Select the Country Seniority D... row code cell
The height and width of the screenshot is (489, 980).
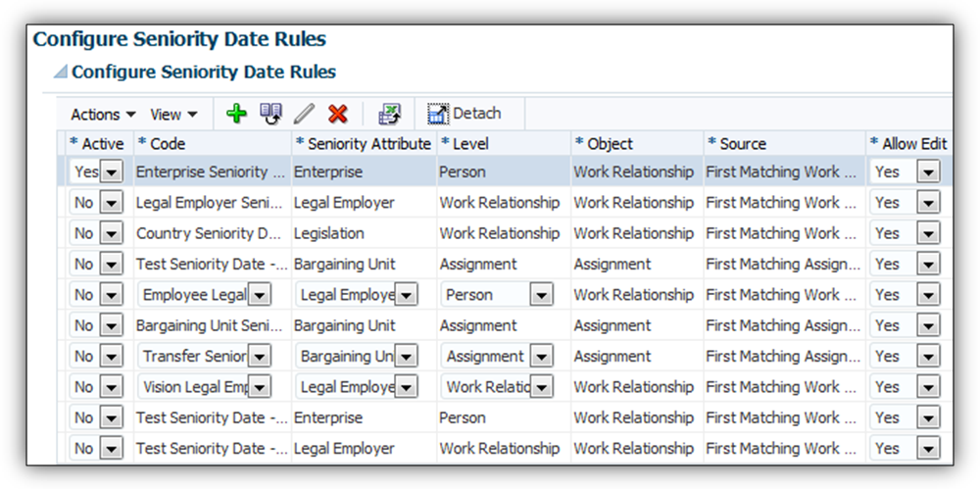(x=211, y=233)
